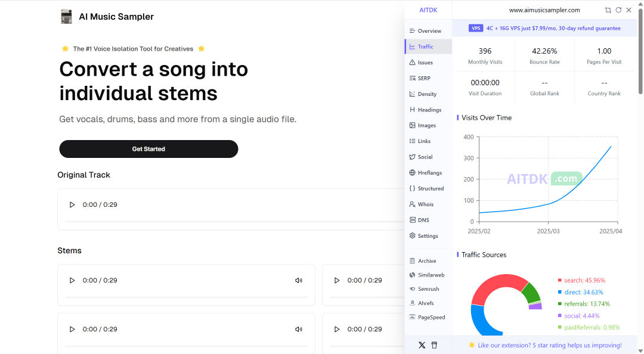Toggle the referrals legend entry 13.74%

pos(584,304)
